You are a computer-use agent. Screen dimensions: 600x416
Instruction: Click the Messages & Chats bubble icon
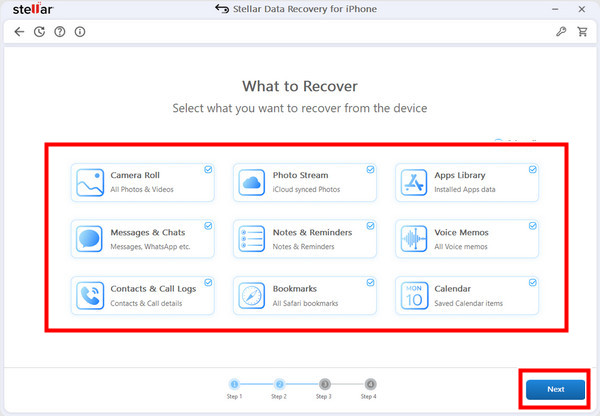coord(89,239)
